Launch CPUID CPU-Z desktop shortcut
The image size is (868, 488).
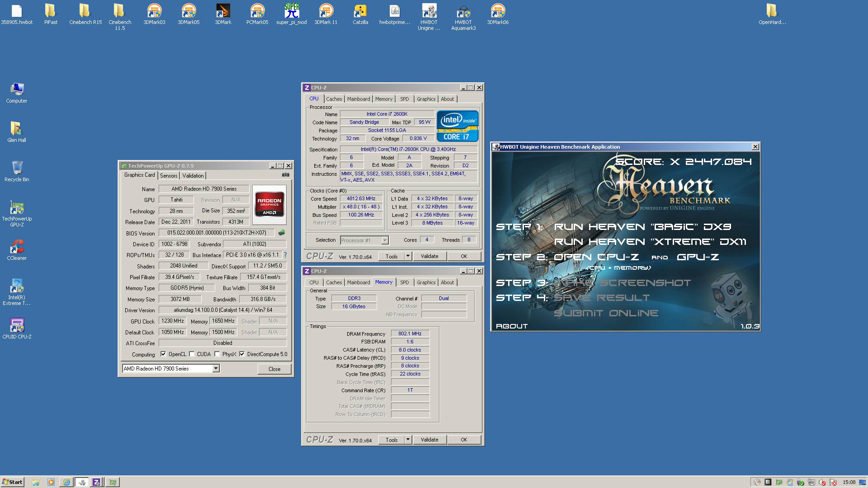tap(17, 328)
